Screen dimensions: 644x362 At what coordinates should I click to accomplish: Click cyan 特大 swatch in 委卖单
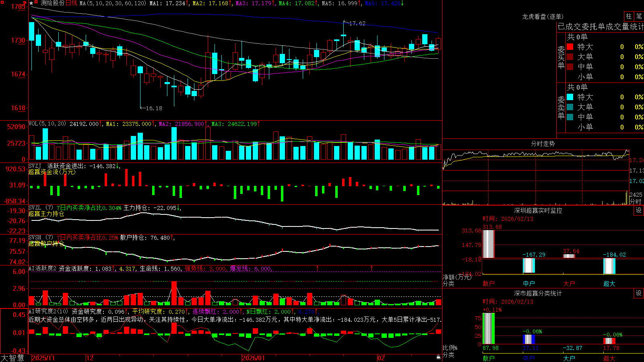click(570, 97)
